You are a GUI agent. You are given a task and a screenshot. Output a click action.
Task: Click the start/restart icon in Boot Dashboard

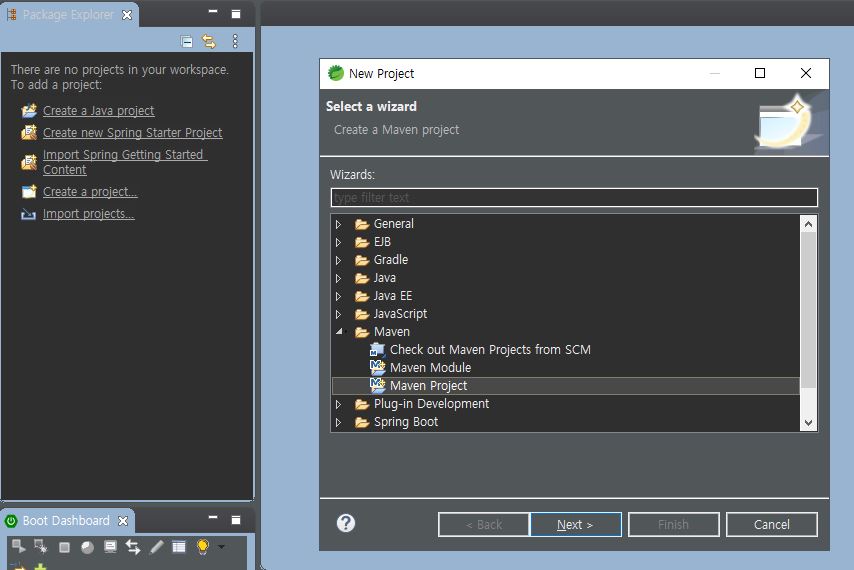click(x=18, y=546)
